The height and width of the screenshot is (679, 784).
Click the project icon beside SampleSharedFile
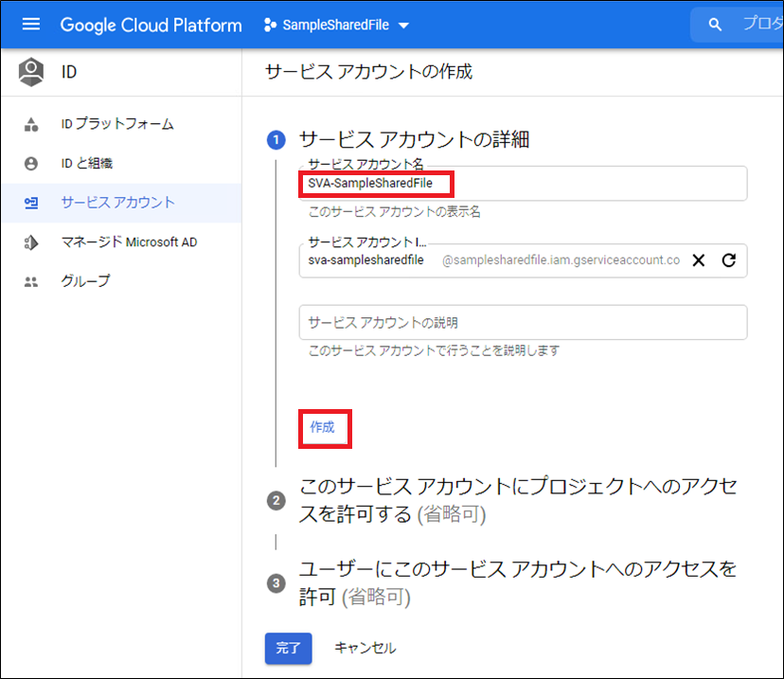[x=270, y=25]
